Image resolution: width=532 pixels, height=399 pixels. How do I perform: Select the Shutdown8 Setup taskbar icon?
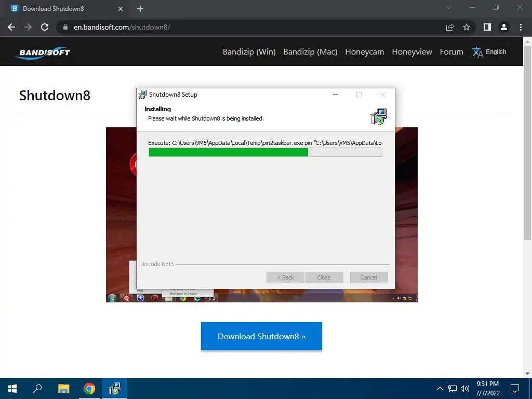(115, 389)
